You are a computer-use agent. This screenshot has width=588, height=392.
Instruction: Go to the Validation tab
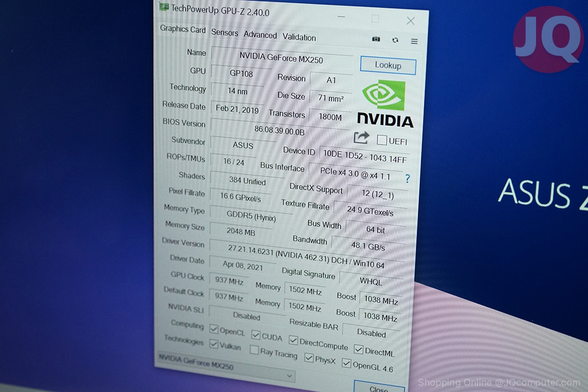[x=299, y=37]
